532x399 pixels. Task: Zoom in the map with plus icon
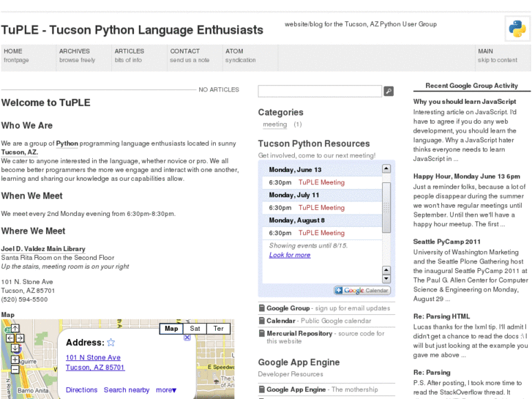[15, 359]
